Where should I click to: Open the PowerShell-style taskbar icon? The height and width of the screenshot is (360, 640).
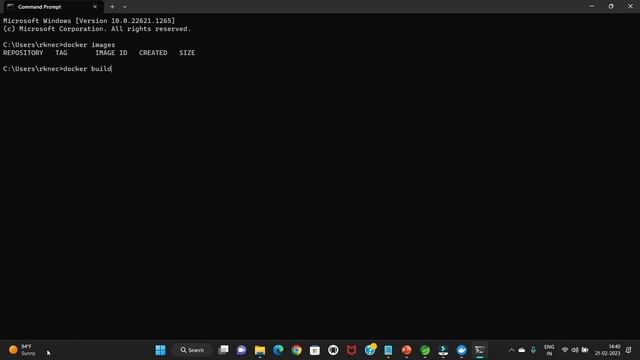tap(443, 350)
